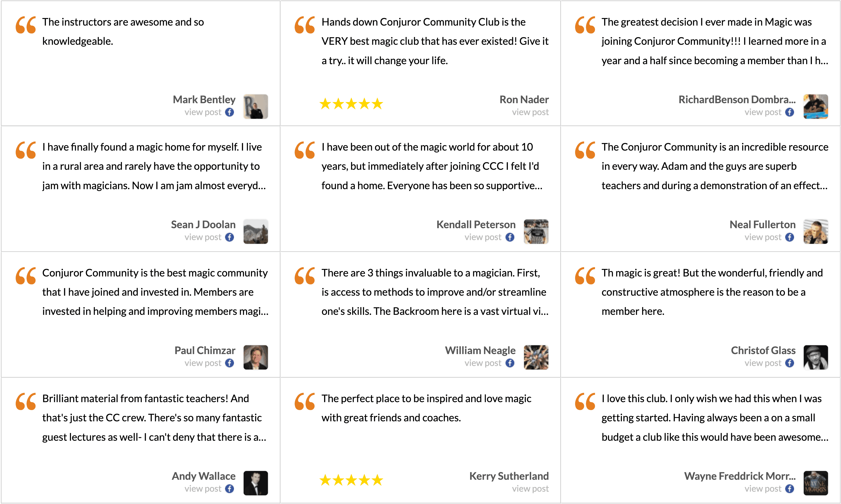Viewport: 841px width, 504px height.
Task: Click Facebook icon under Kendall Peterson
Action: (510, 237)
